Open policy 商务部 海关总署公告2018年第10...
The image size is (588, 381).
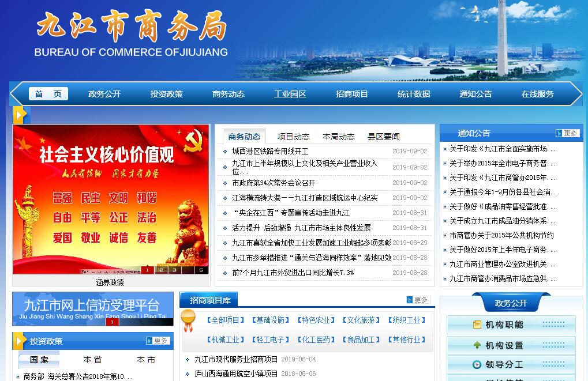(x=78, y=376)
